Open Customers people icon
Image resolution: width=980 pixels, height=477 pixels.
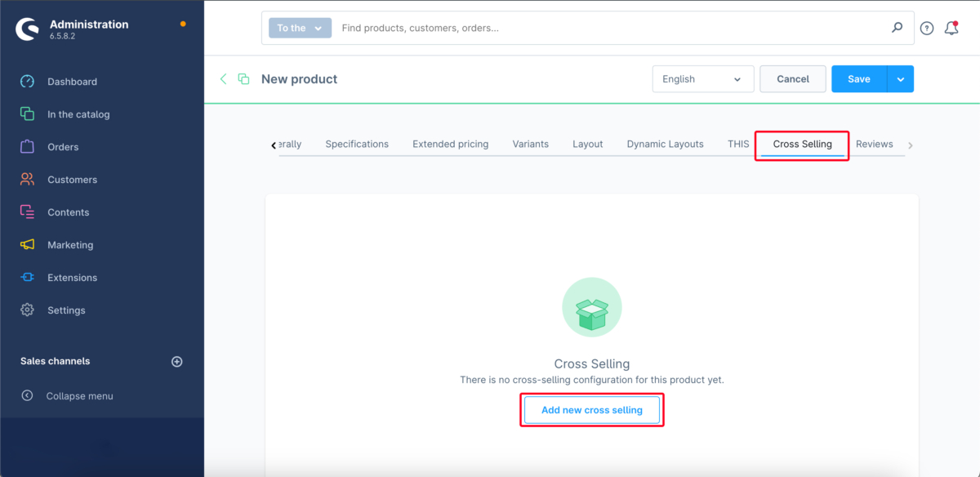pos(28,180)
